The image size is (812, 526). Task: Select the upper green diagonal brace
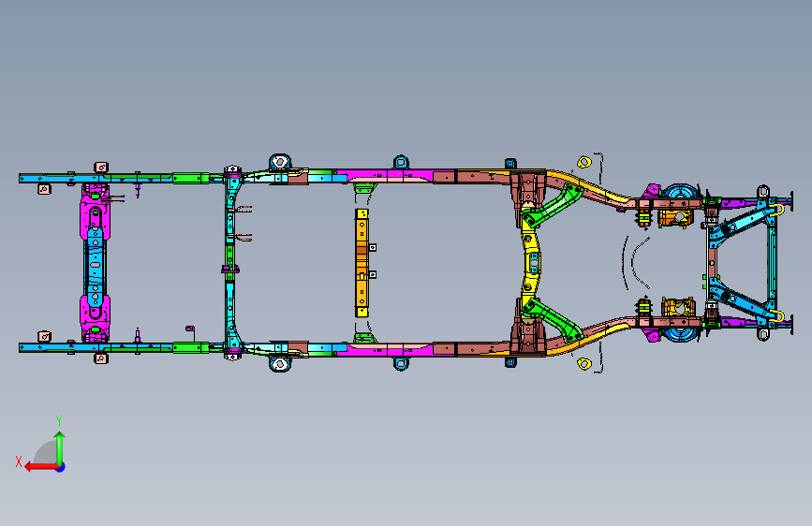(554, 207)
